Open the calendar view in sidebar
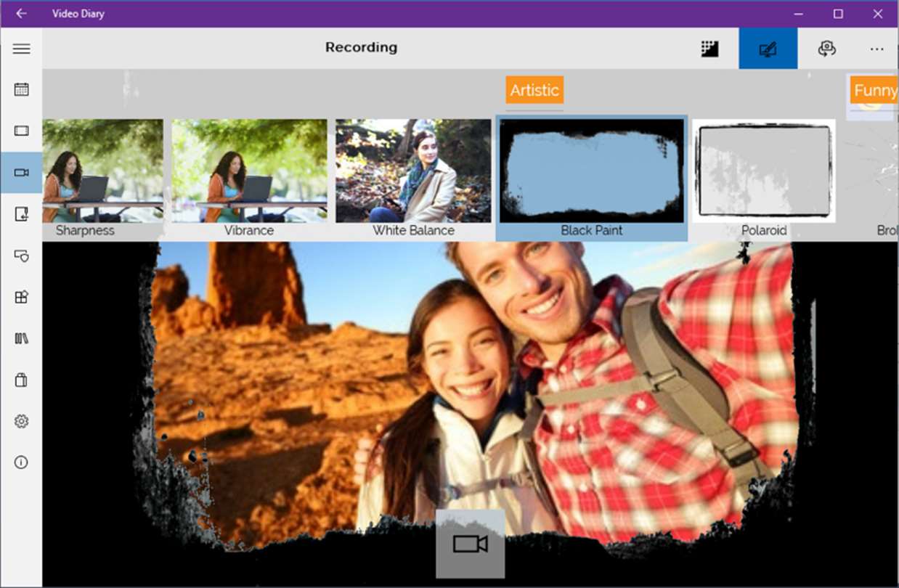This screenshot has width=899, height=588. point(21,89)
